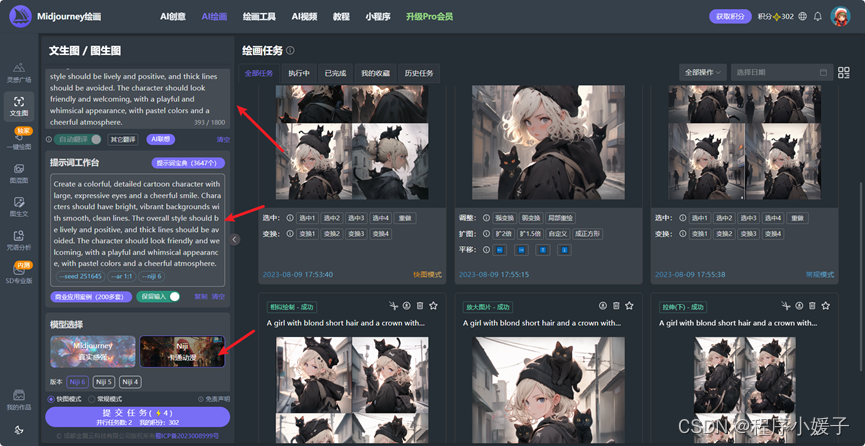Choose version Niji 4

[x=130, y=381]
